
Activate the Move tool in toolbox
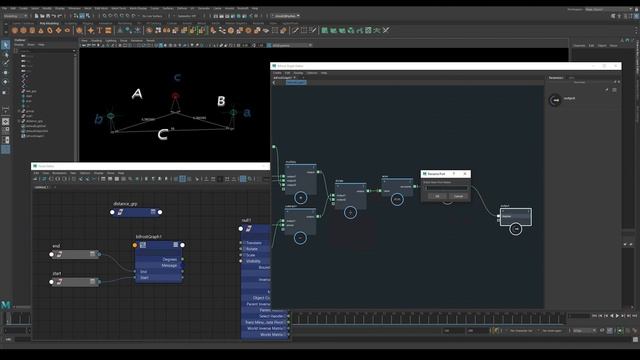point(5,73)
